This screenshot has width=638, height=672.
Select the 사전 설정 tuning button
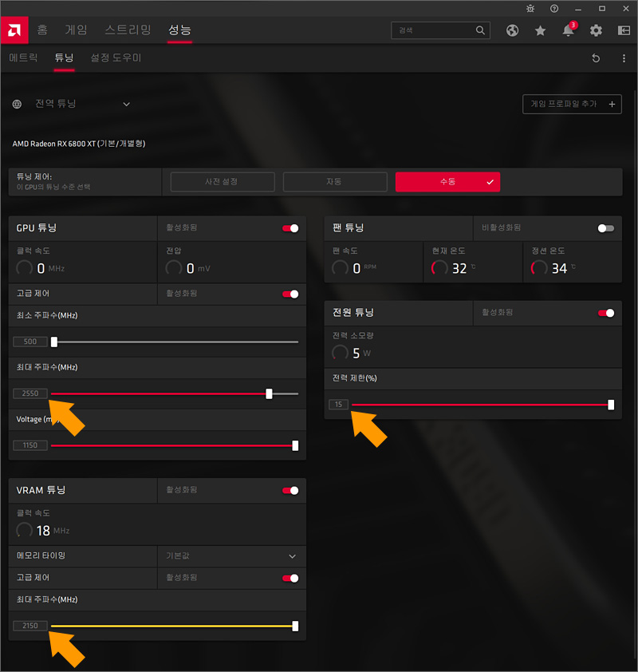(223, 182)
